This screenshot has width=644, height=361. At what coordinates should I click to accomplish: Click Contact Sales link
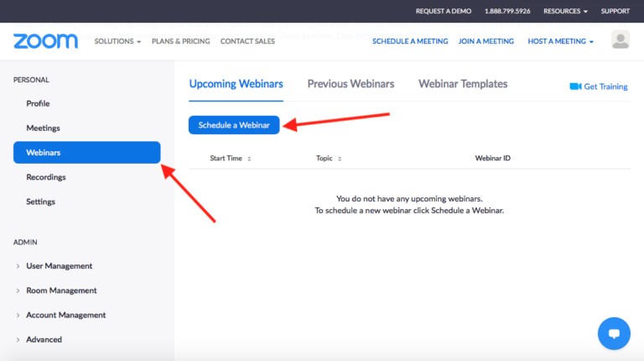[x=247, y=41]
